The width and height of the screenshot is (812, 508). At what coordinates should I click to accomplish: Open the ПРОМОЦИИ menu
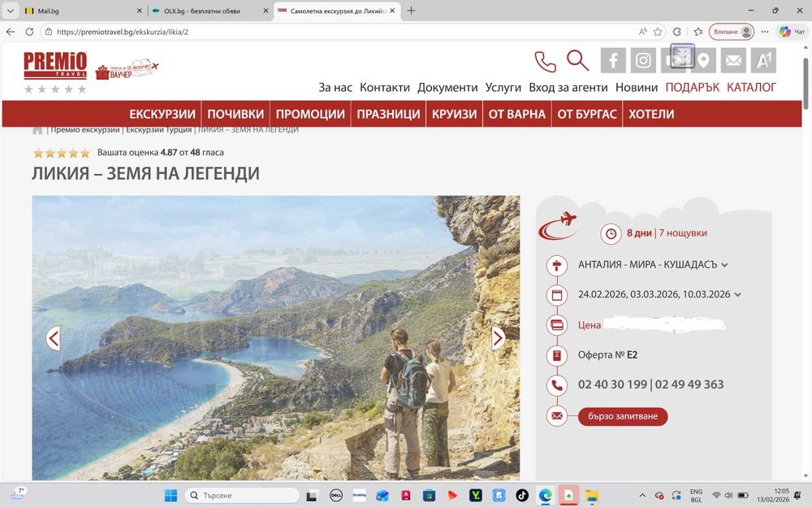coord(310,114)
